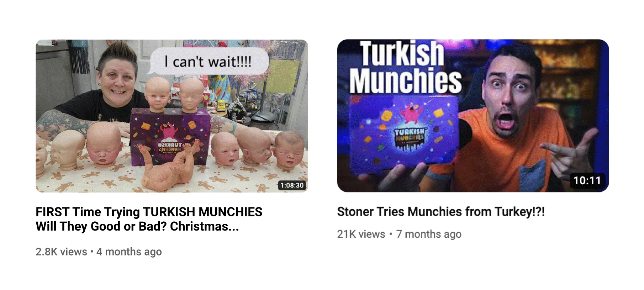Screen dimensions: 644x290
Task: Click the 'I can't wait!!!!' speech bubble
Action: pyautogui.click(x=208, y=62)
